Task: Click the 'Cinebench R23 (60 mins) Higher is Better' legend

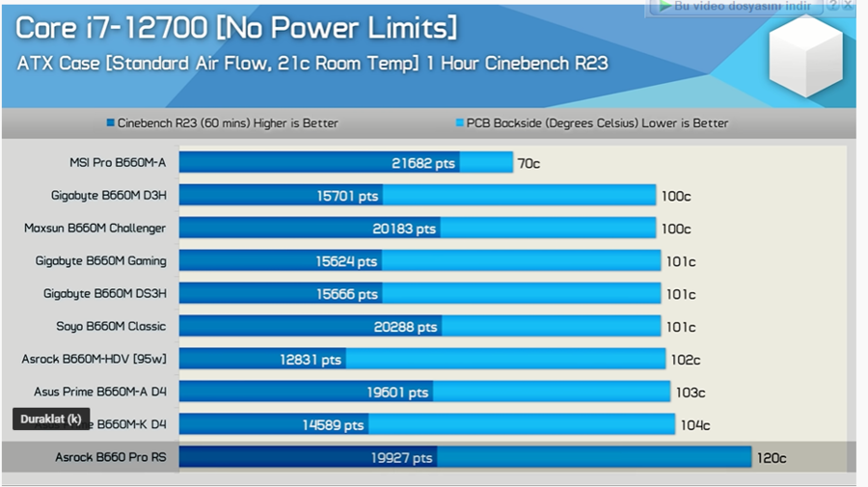Action: [x=228, y=123]
